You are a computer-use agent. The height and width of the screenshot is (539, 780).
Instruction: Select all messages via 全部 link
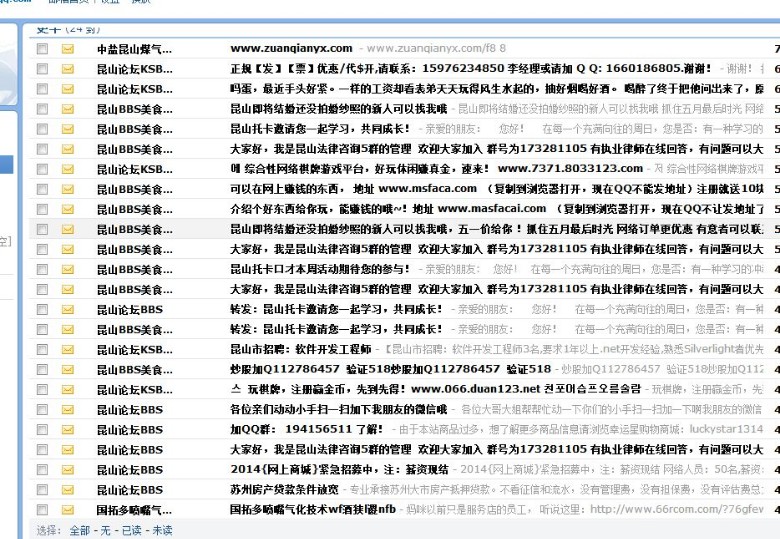coord(79,530)
